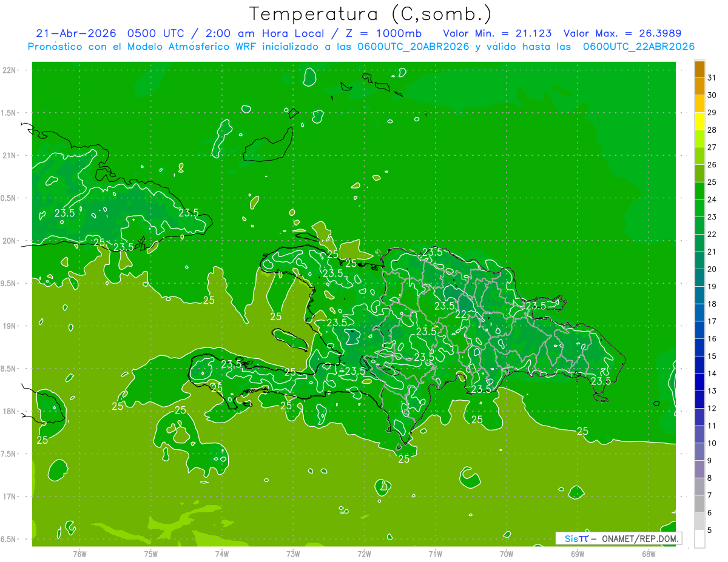The height and width of the screenshot is (562, 728).
Task: Click the 72W longitude tick label
Action: click(364, 554)
